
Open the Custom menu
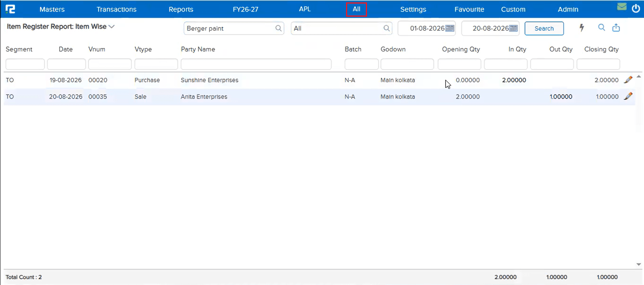point(513,9)
